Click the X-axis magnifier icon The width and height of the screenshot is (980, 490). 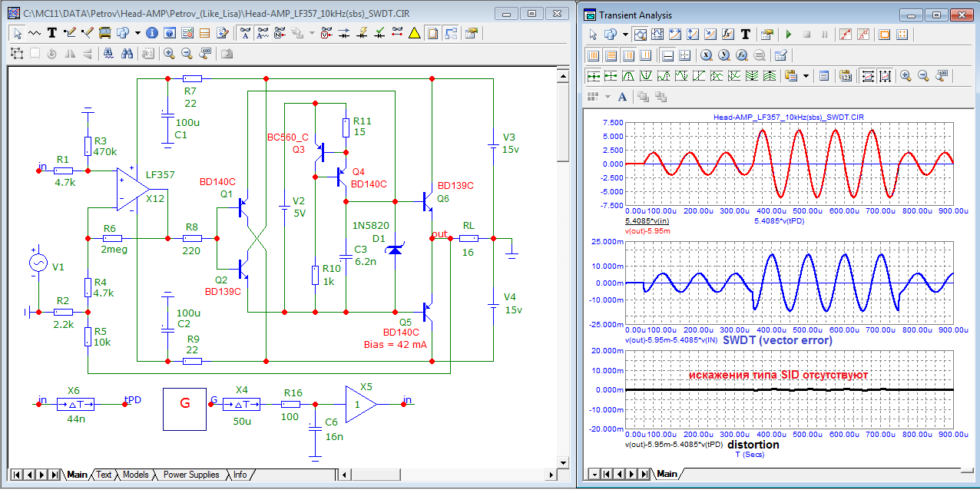705,55
